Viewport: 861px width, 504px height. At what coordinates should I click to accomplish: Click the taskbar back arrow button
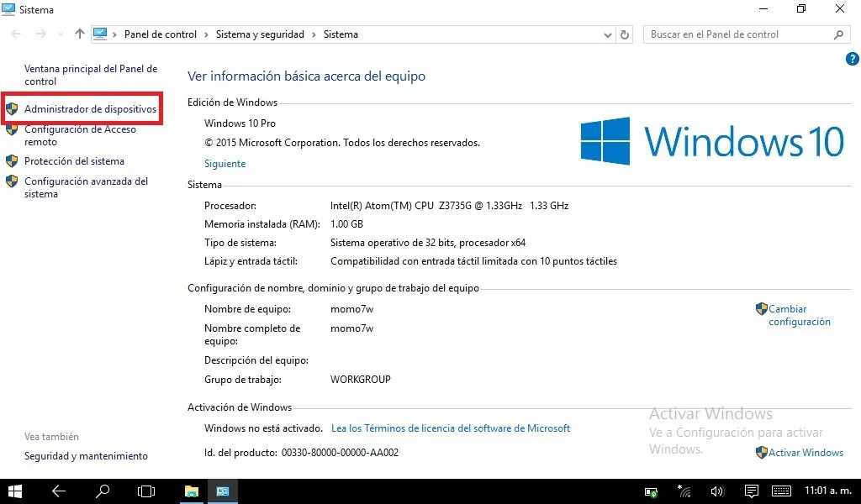(x=59, y=491)
